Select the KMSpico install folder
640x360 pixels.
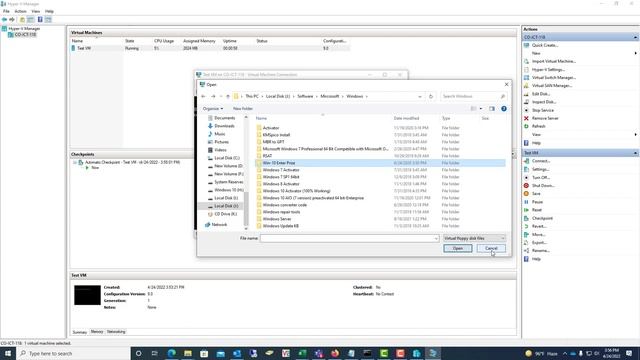[276, 135]
